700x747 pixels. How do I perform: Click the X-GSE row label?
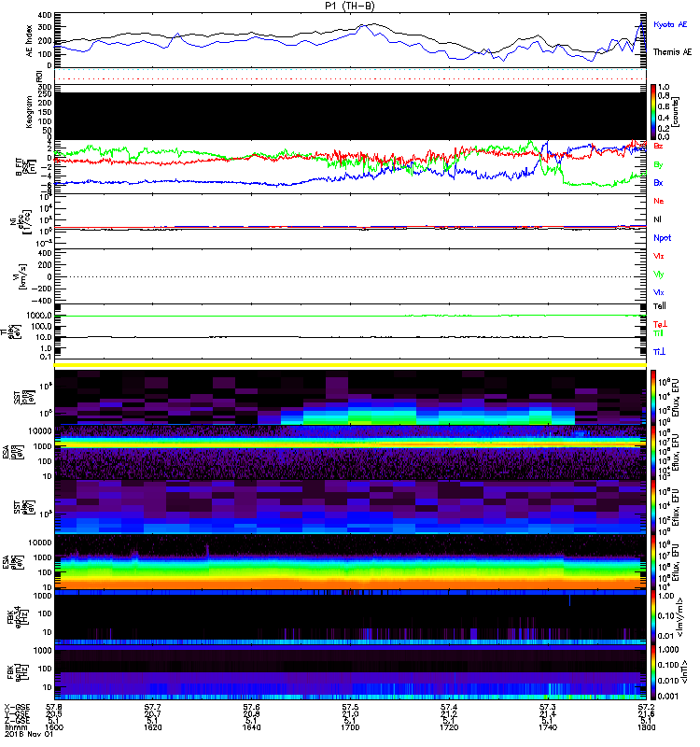pyautogui.click(x=17, y=708)
